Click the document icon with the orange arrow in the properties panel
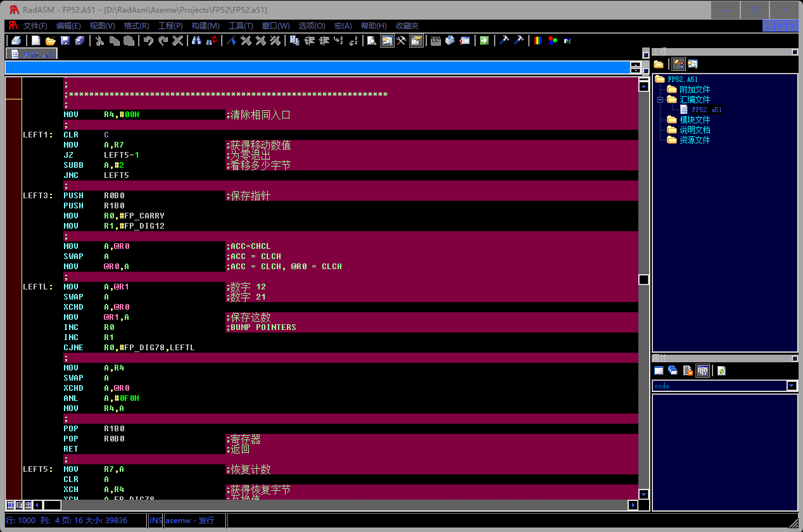This screenshot has height=532, width=803. pos(688,370)
